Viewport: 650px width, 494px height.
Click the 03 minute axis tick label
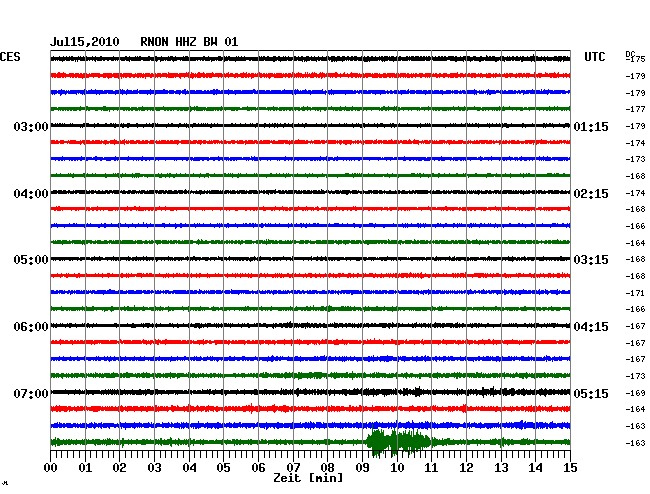tap(154, 468)
